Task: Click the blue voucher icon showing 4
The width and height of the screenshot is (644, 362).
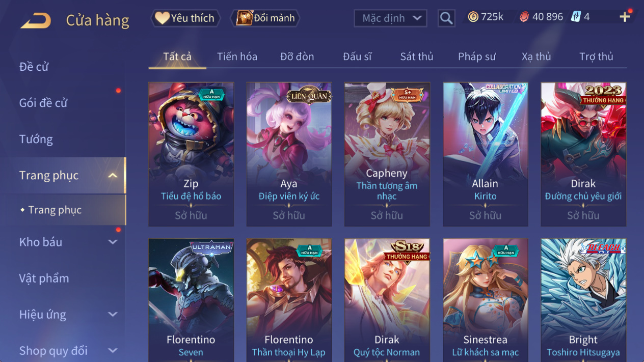Action: [x=576, y=17]
